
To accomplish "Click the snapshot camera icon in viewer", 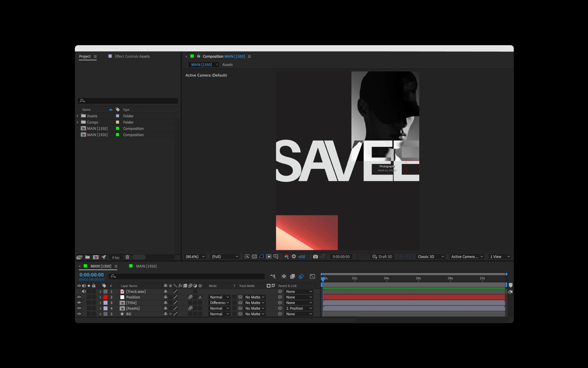I will (x=315, y=257).
